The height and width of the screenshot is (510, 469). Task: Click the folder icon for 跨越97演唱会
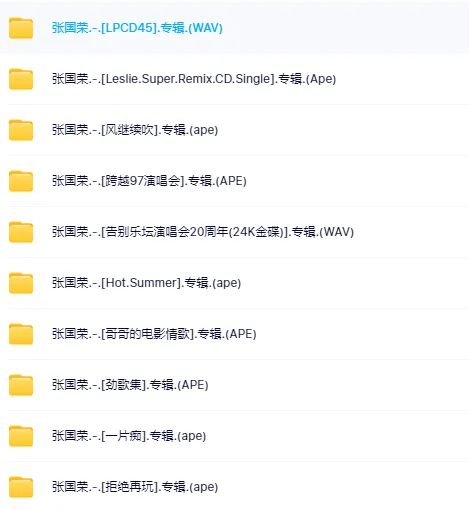21,181
